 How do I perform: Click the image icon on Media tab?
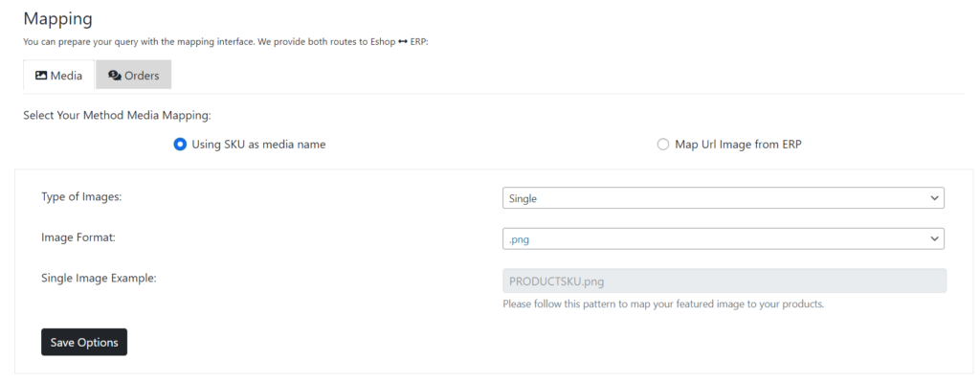(x=41, y=76)
